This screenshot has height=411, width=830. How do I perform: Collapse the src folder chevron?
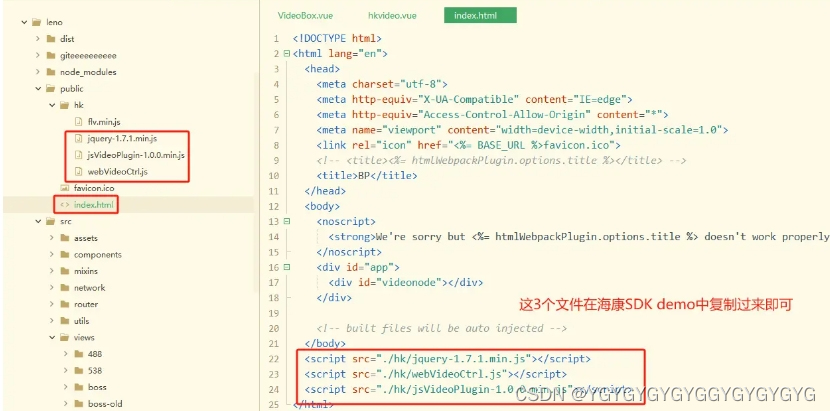coord(38,221)
